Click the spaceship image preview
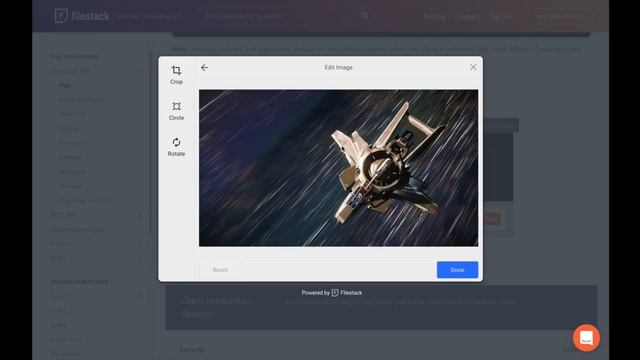The height and width of the screenshot is (360, 640). tap(338, 168)
